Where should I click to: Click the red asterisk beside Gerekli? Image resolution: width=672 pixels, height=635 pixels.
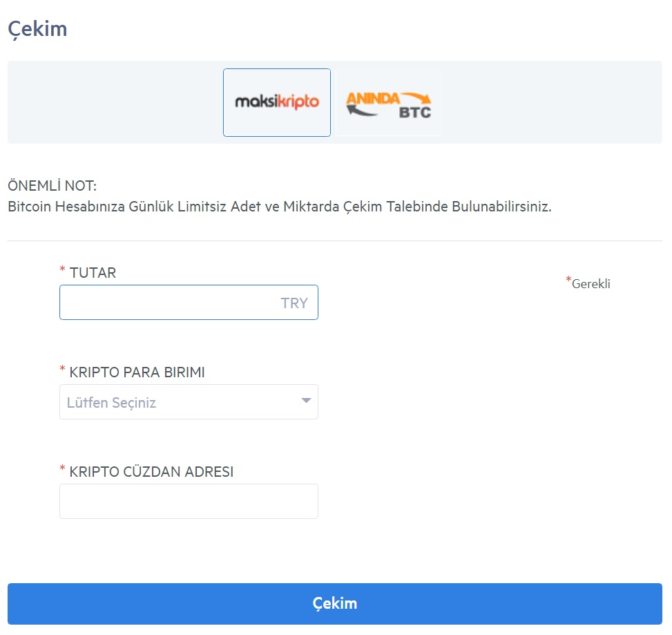[x=568, y=280]
